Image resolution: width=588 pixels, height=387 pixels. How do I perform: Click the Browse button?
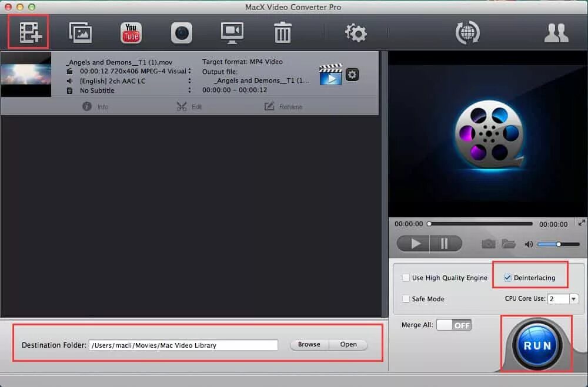click(x=309, y=344)
